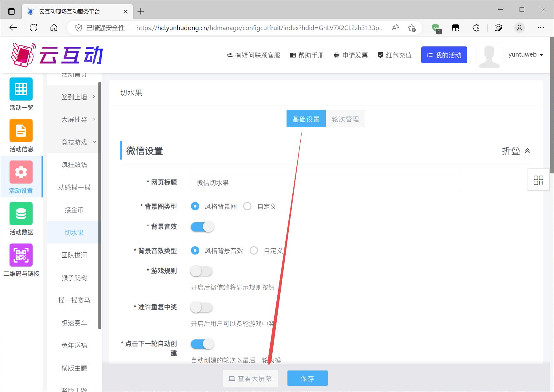Screen dimensions: 554x392
Task: Select 自定义 for 背景图类型
Action: click(247, 206)
